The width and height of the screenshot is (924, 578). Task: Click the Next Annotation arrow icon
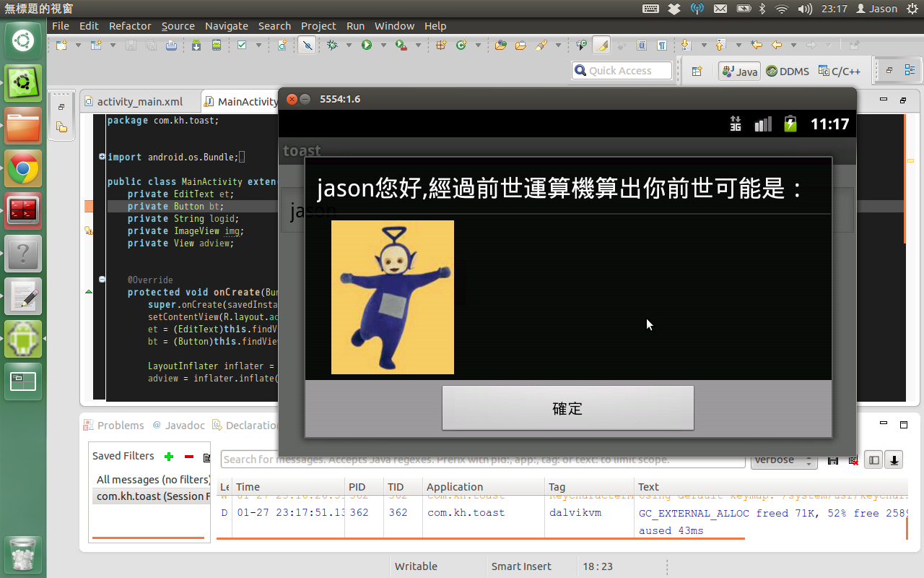(x=687, y=45)
